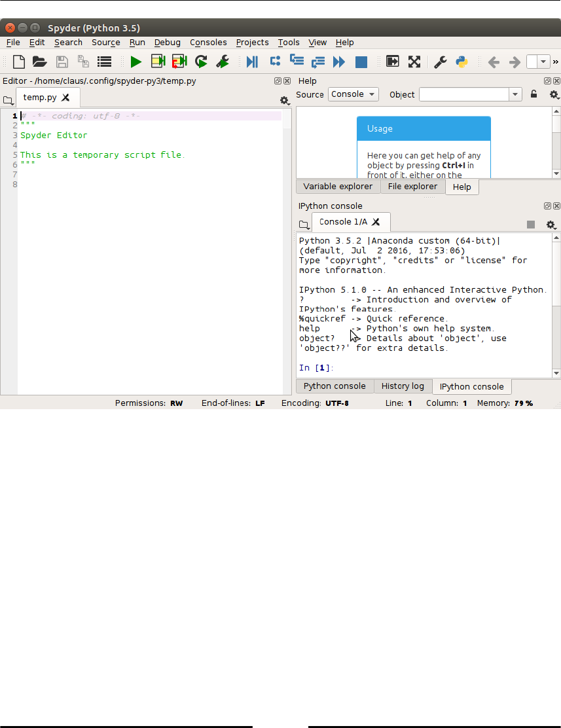Image resolution: width=561 pixels, height=728 pixels.
Task: Switch to History log tab
Action: pyautogui.click(x=403, y=386)
